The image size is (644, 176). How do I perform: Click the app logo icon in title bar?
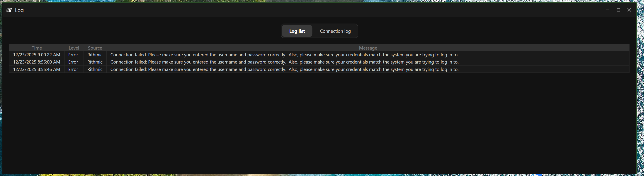pyautogui.click(x=9, y=10)
